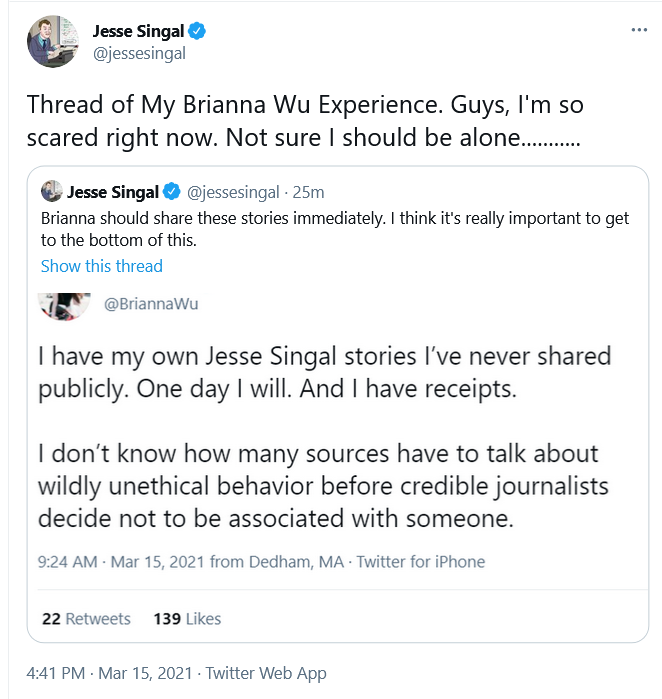Click Jesse Singal's large profile avatar
Screen dimensions: 662x699
point(53,42)
